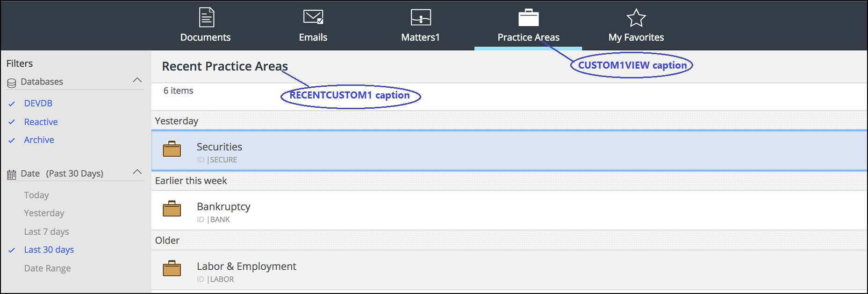Click the Securities briefcase icon
This screenshot has height=294, width=868.
tap(172, 149)
